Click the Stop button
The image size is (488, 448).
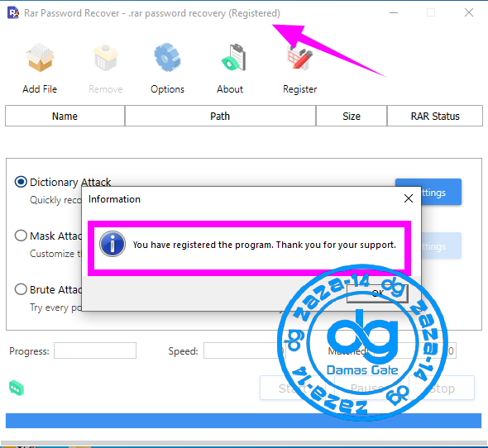442,388
